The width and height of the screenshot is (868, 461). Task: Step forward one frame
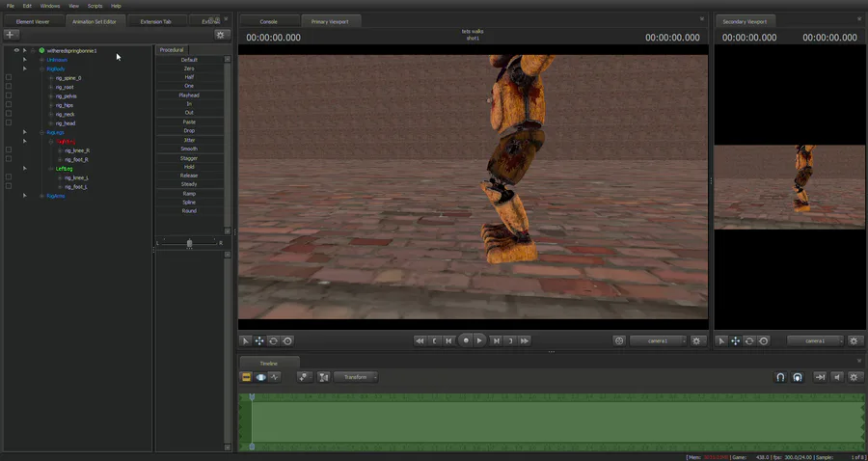click(496, 340)
